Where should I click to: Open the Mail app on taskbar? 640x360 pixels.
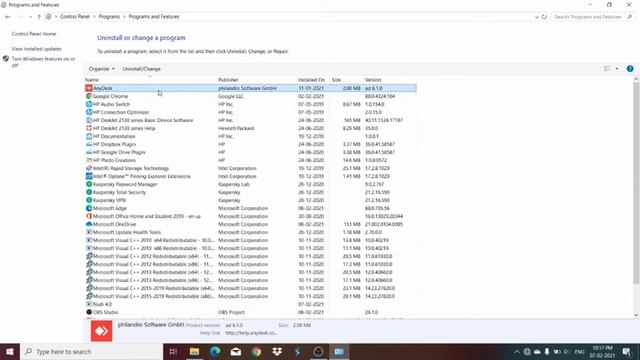[x=236, y=351]
